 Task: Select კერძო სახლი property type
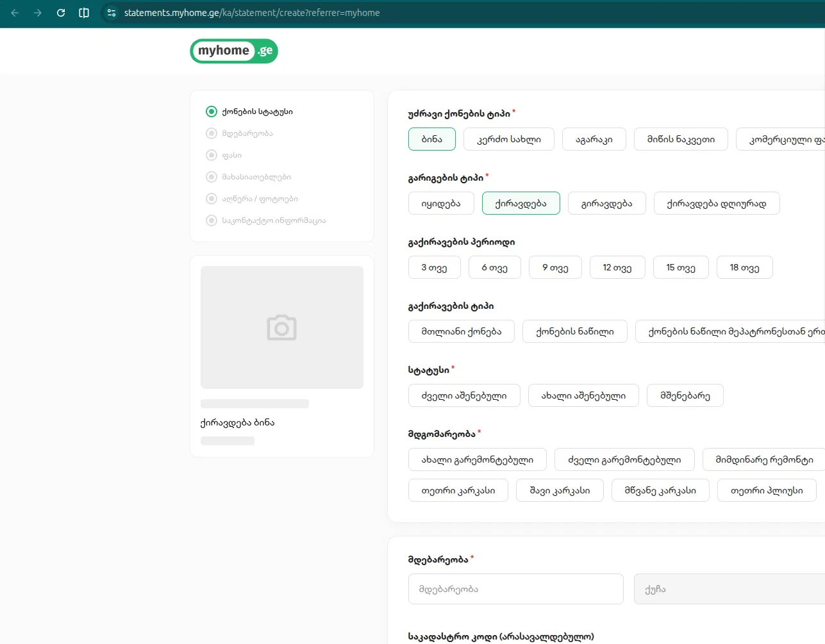coord(509,139)
